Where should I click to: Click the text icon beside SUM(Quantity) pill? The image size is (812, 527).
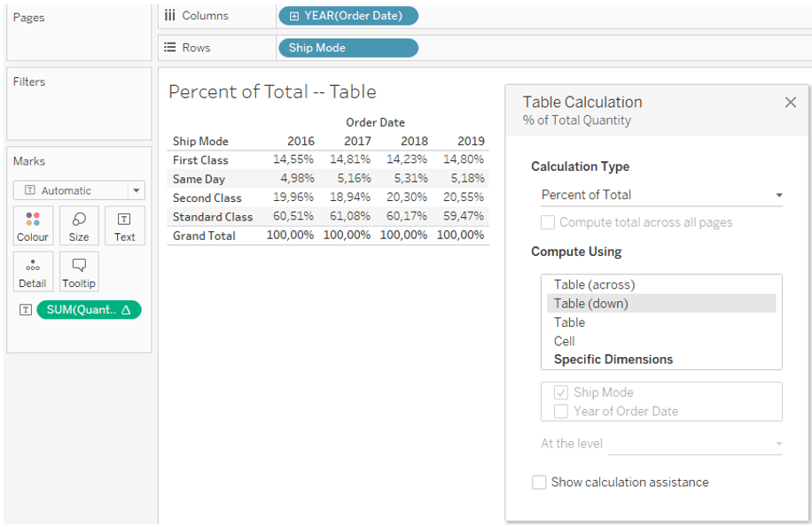[26, 310]
